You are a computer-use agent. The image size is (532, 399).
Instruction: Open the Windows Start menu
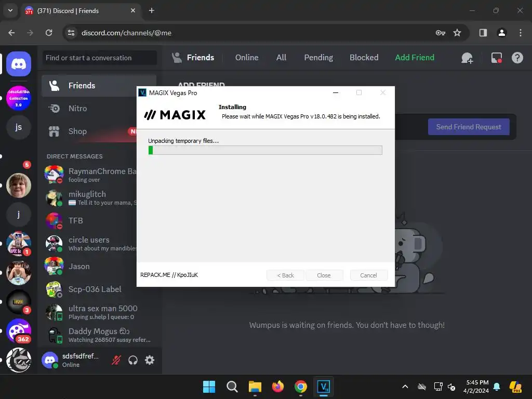209,387
